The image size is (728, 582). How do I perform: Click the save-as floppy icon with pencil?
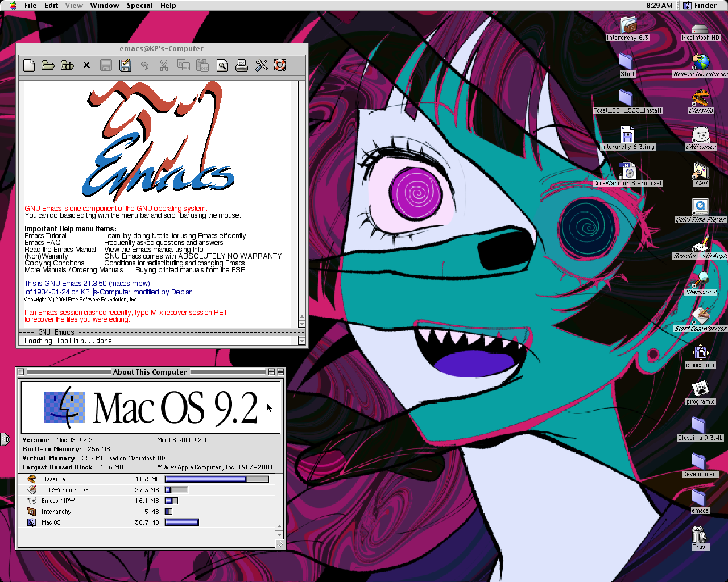tap(125, 65)
